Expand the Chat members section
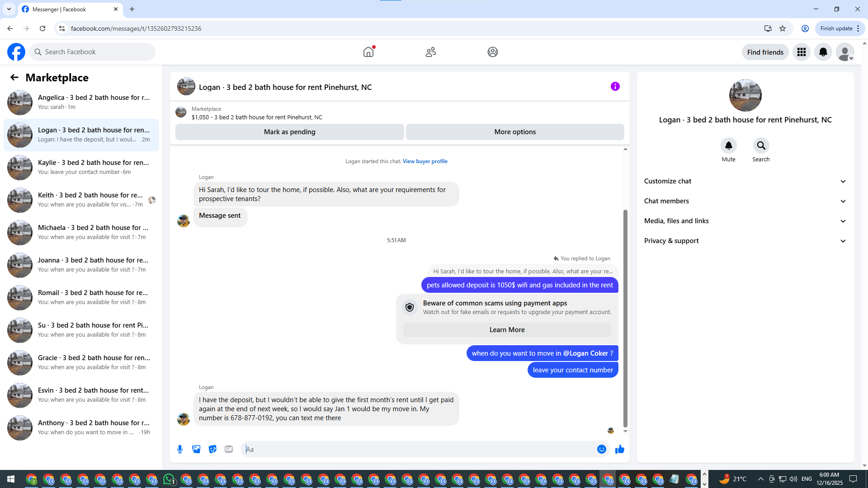The height and width of the screenshot is (488, 868). coord(745,201)
